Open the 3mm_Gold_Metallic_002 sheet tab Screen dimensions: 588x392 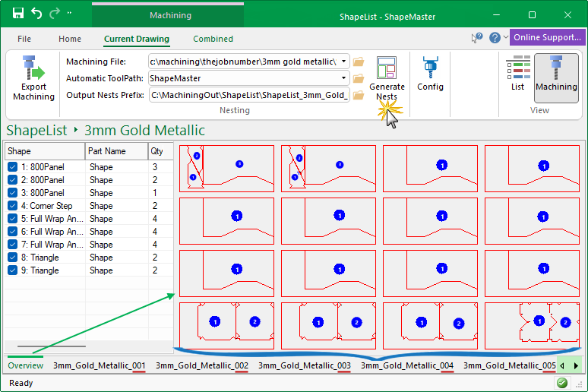(202, 365)
